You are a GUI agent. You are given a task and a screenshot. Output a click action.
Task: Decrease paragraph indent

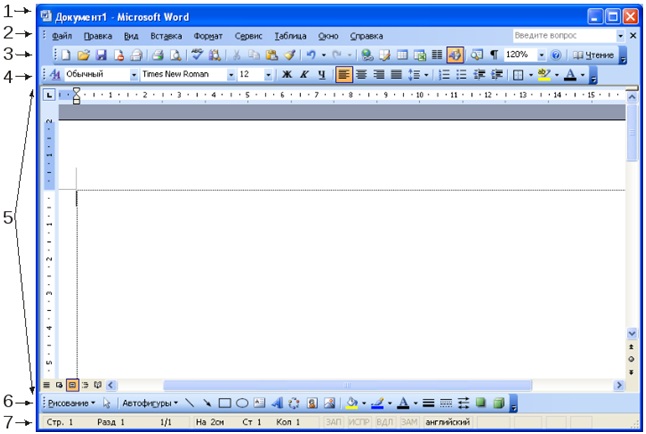coord(479,75)
